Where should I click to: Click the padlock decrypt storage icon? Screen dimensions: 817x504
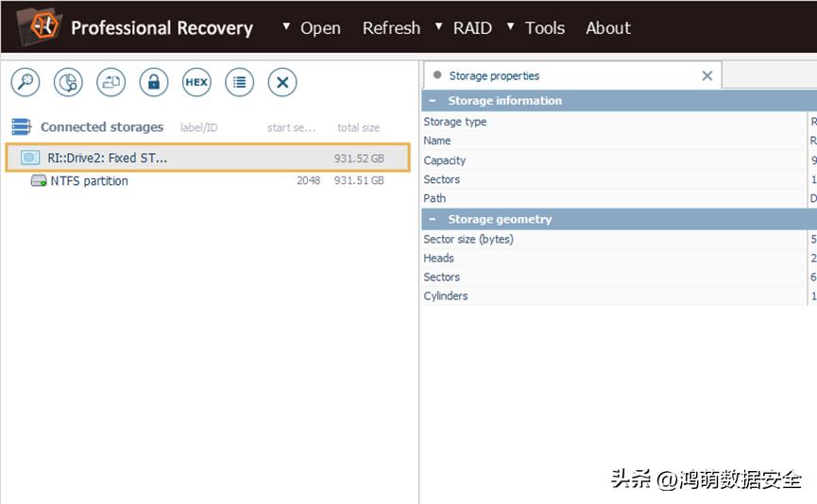point(154,82)
